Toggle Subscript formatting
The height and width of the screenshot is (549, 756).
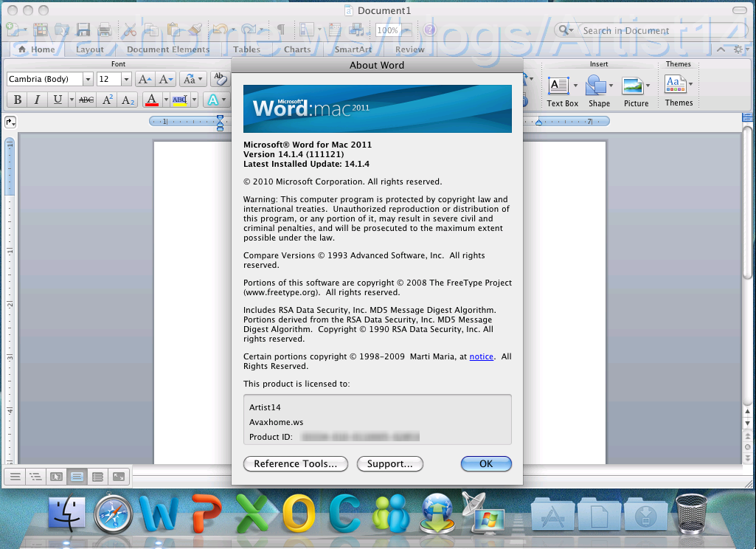128,100
